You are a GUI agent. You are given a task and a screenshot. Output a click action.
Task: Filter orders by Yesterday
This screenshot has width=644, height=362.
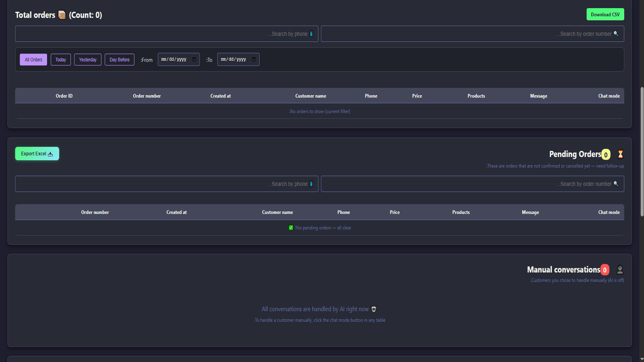click(88, 60)
